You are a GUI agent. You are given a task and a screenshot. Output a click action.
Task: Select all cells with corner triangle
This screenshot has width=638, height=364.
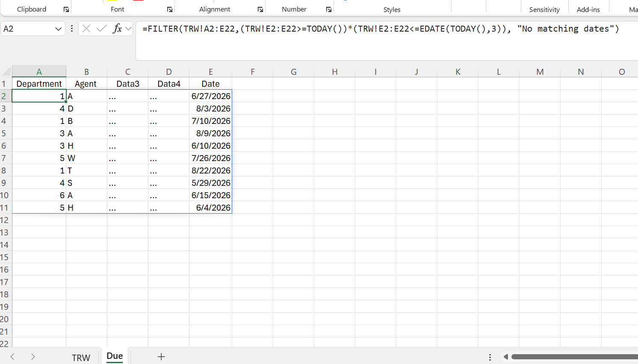pos(6,71)
